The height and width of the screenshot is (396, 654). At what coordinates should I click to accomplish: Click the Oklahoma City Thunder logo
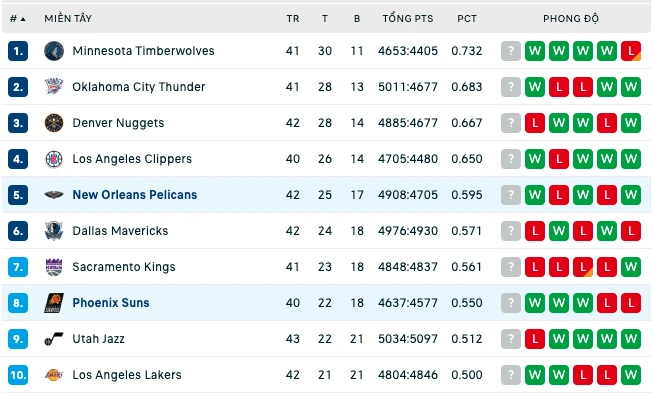point(54,87)
